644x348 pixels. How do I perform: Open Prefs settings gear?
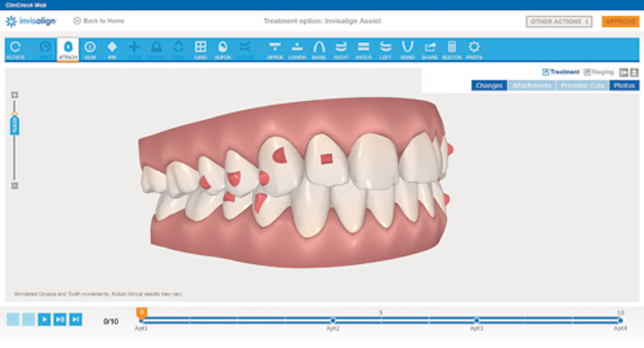tap(474, 50)
